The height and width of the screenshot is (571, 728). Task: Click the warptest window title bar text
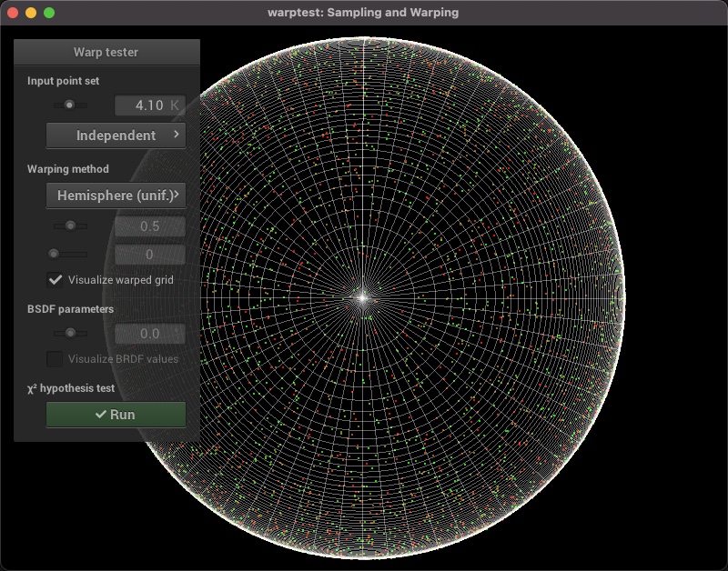[x=363, y=13]
